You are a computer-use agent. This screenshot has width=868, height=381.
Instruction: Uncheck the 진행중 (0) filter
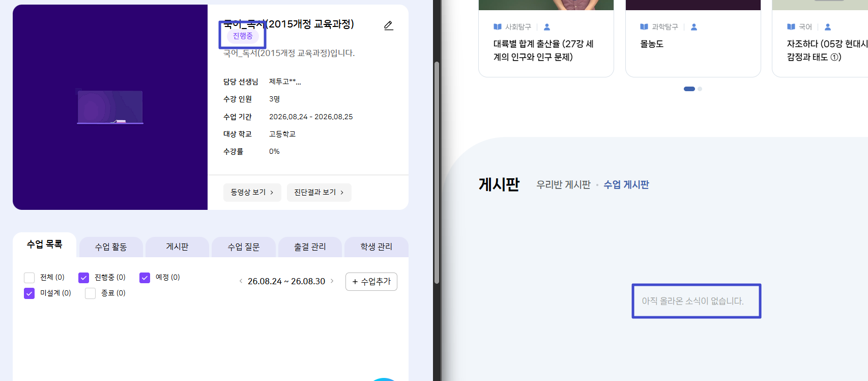(x=83, y=278)
